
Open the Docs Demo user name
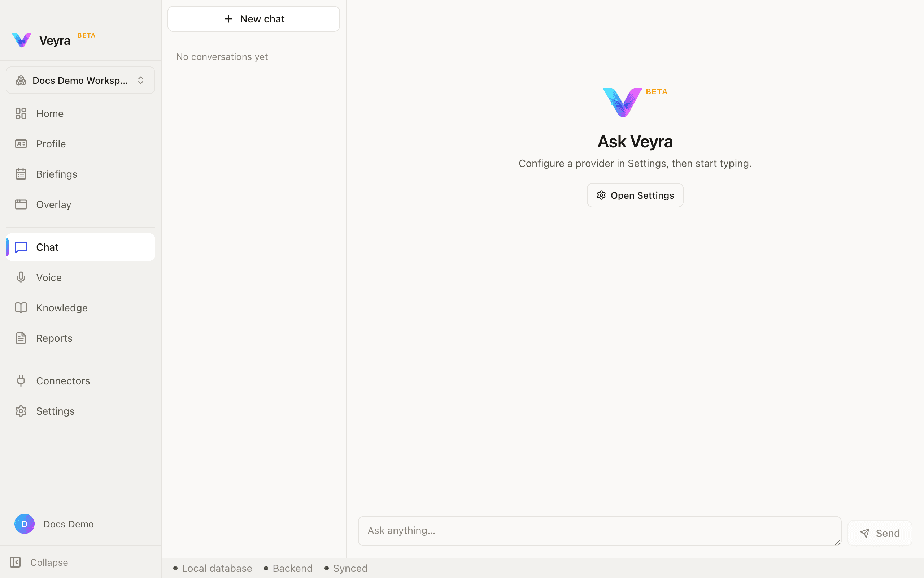(68, 524)
